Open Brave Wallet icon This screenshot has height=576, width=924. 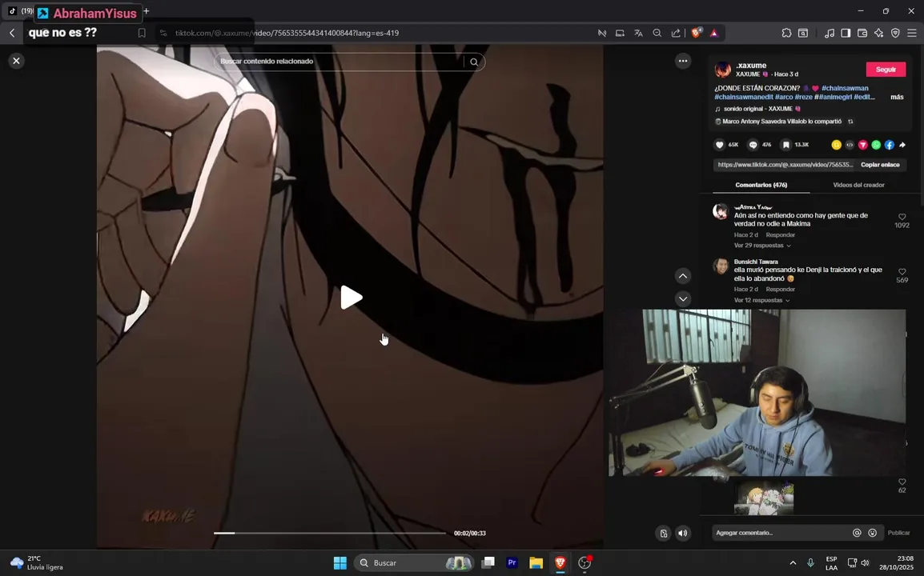[x=862, y=33]
